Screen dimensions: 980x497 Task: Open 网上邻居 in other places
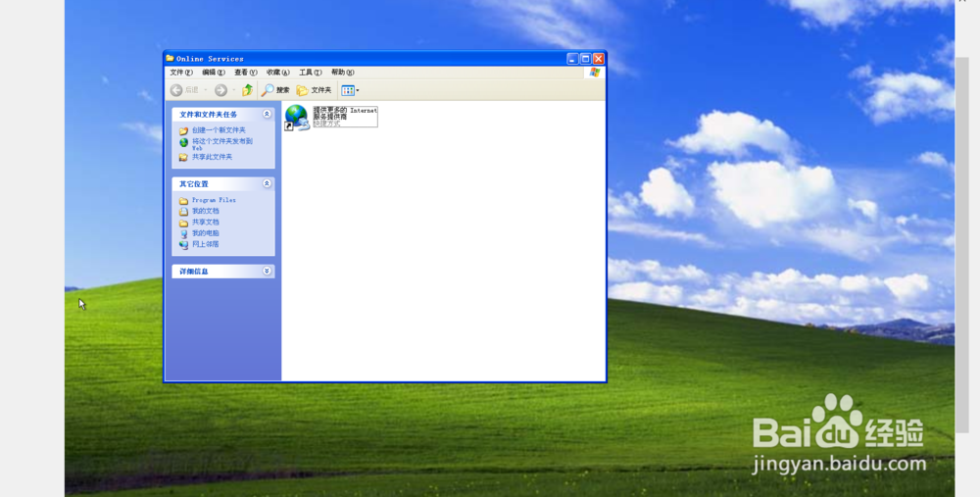click(x=206, y=244)
